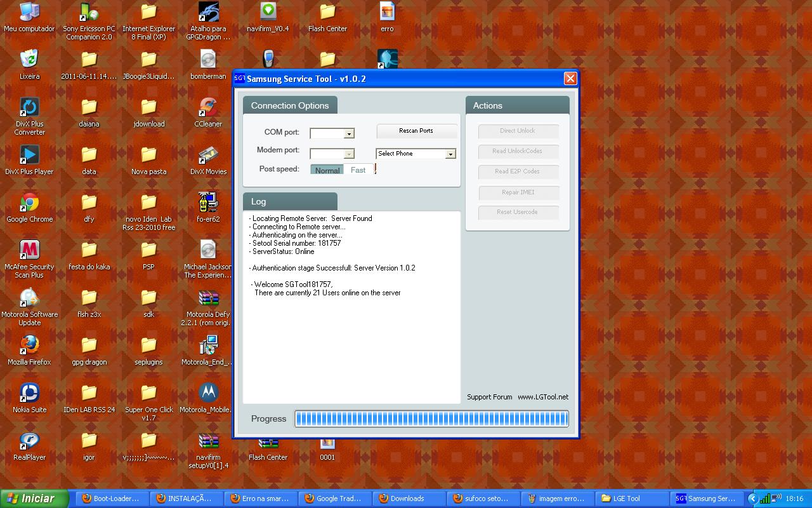812x508 pixels.
Task: Click the Direct Unlock button
Action: coord(518,131)
